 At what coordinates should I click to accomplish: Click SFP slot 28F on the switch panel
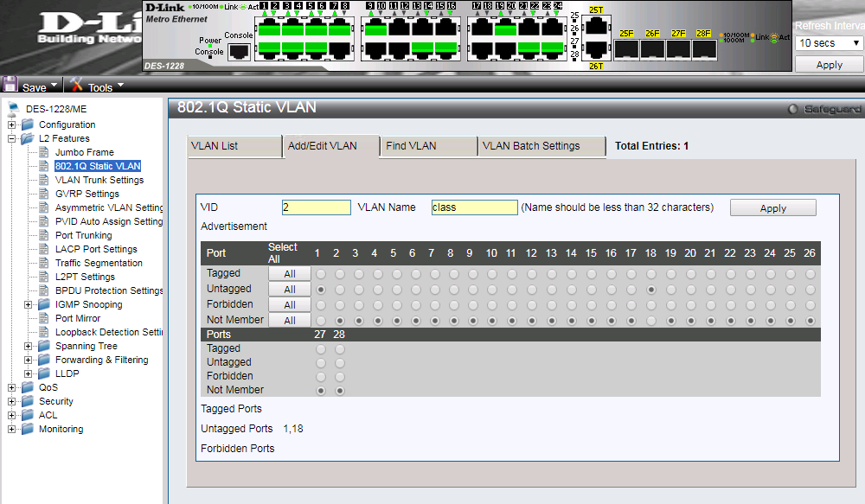pos(704,49)
